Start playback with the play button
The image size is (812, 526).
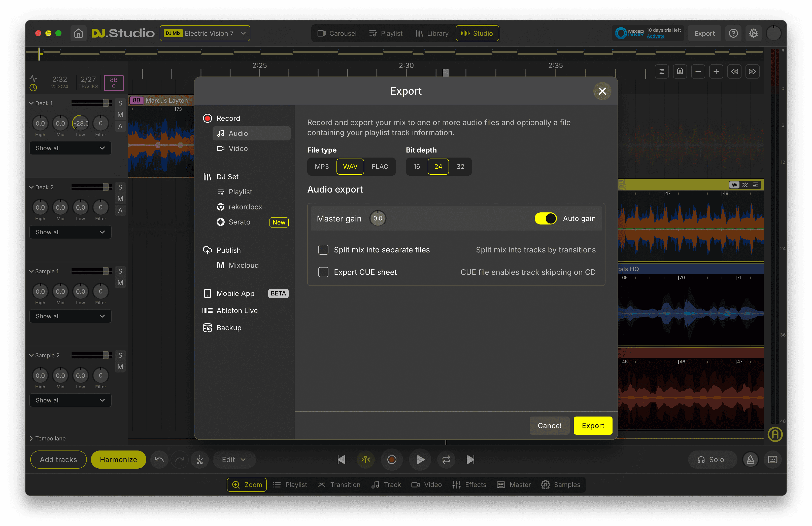[x=420, y=460]
